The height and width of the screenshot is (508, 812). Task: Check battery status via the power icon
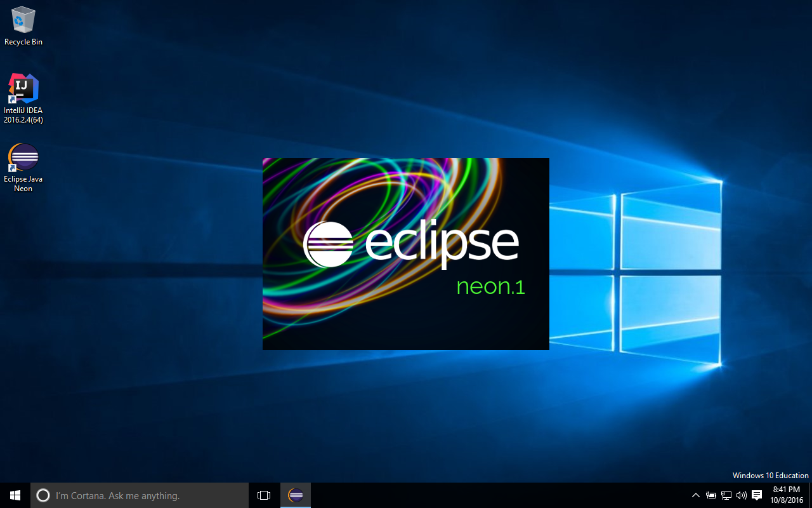point(711,495)
